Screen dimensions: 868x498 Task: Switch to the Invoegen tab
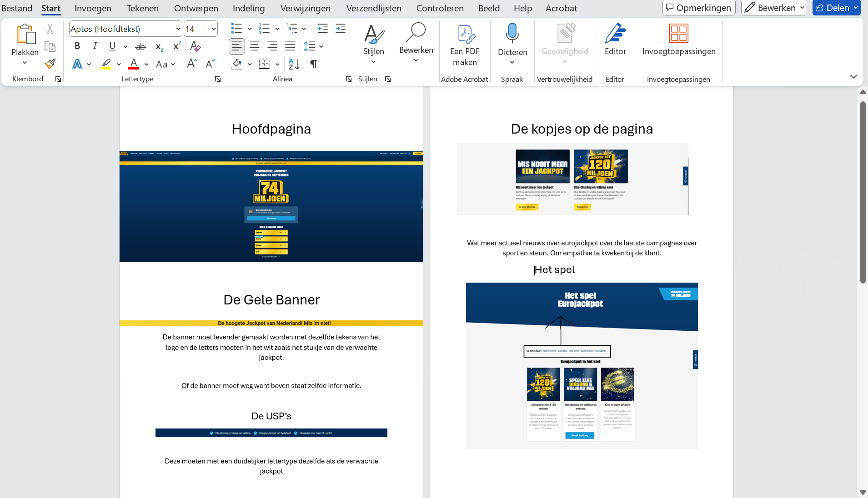(x=93, y=8)
